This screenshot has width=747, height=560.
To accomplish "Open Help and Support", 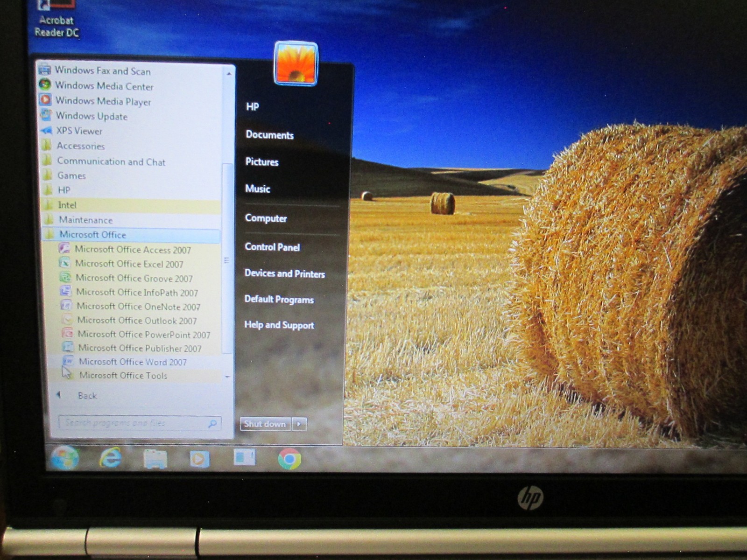I will tap(279, 325).
